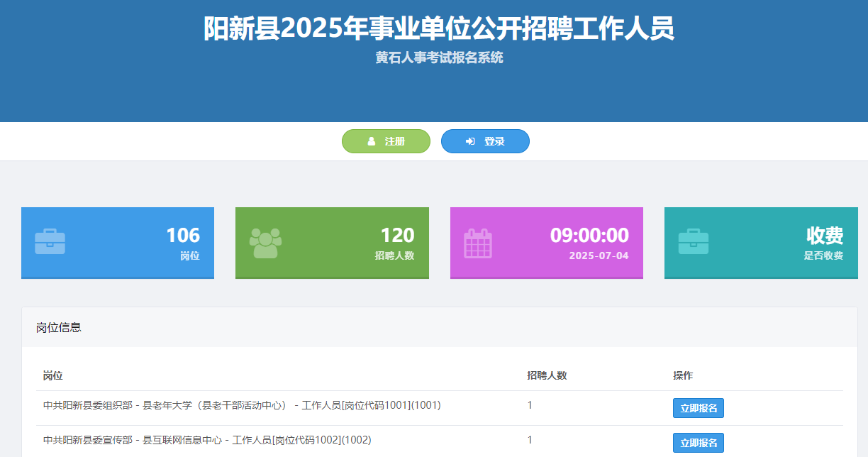Viewport: 868px width, 457px height.
Task: Click the blue 登录 login button
Action: point(485,141)
